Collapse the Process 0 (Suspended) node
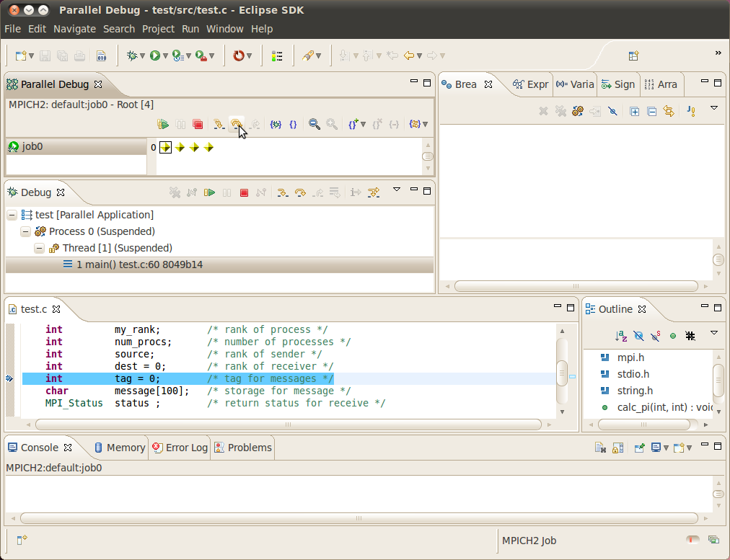This screenshot has height=560, width=730. click(x=25, y=231)
